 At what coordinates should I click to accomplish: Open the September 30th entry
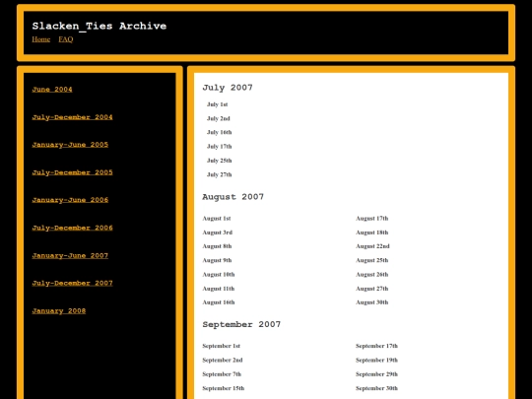coord(376,388)
